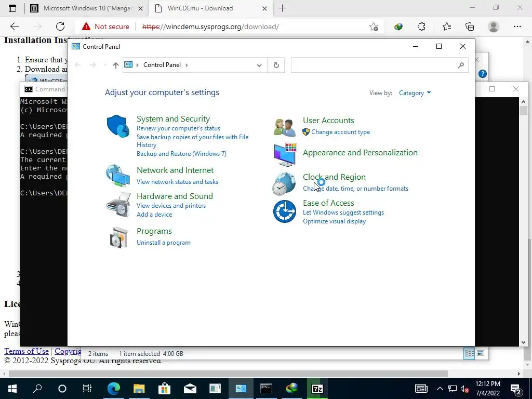
Task: Add this page to favorites star
Action: [374, 26]
